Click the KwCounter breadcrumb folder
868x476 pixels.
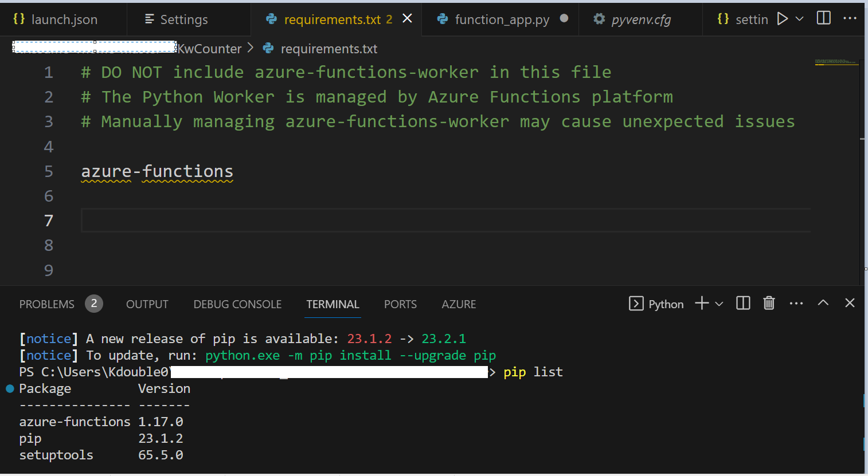pos(209,49)
